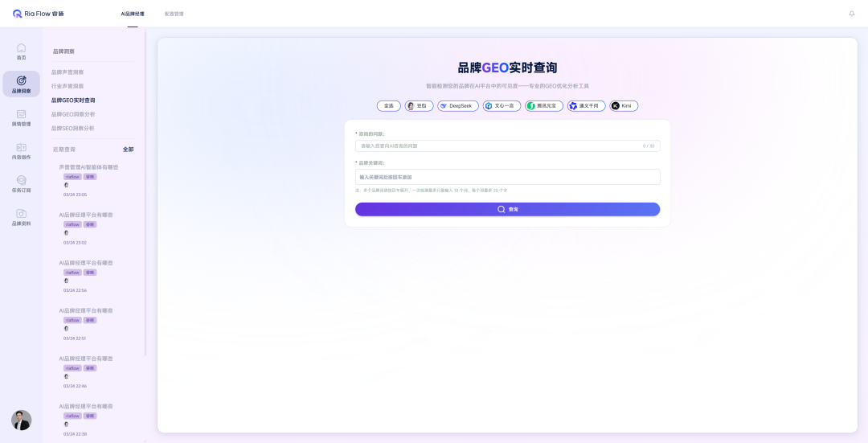Toggle the DeepSeek platform chip
This screenshot has height=443, width=868.
point(458,106)
